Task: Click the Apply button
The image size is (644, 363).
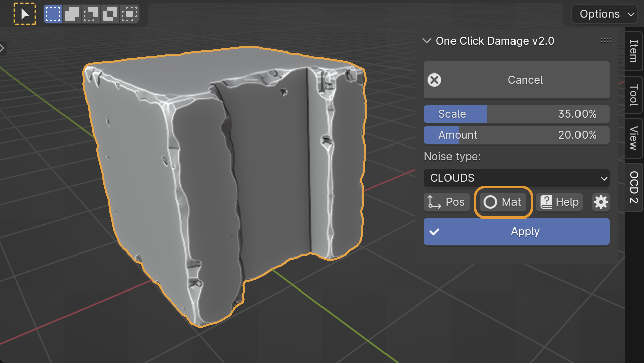Action: 517,232
